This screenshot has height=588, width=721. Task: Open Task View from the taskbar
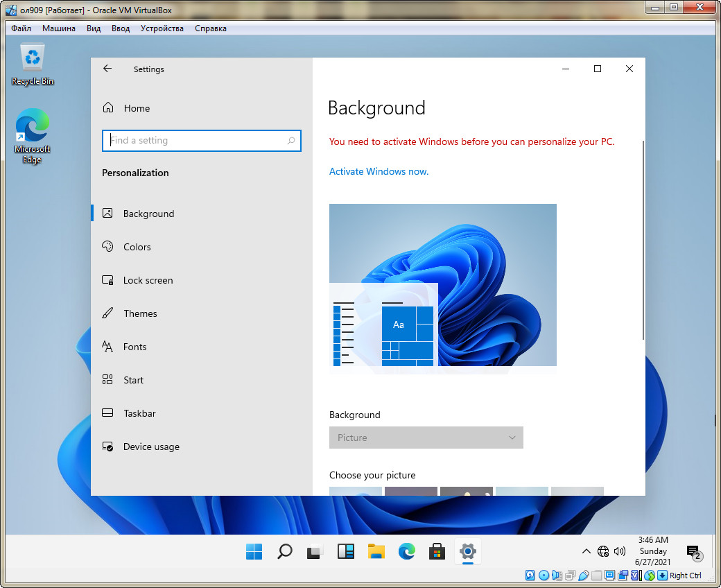[x=315, y=551]
